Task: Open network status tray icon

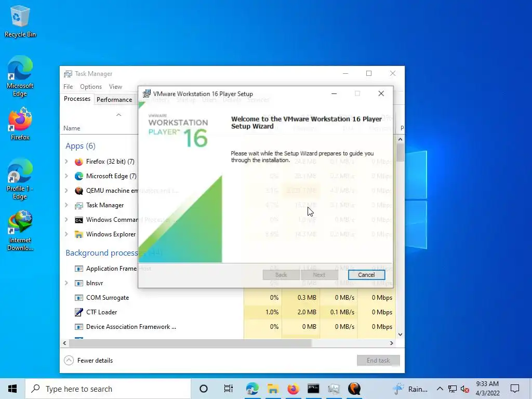Action: coord(453,389)
